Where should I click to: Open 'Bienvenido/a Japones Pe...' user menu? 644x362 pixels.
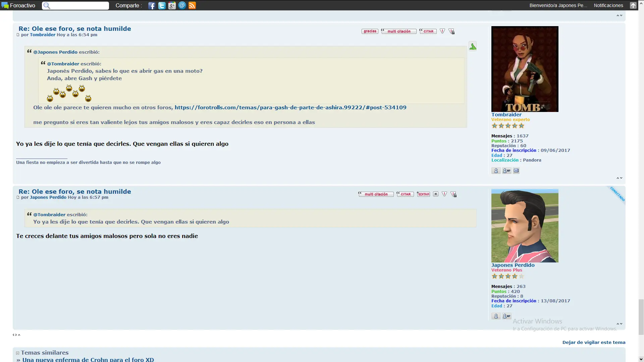tap(558, 5)
